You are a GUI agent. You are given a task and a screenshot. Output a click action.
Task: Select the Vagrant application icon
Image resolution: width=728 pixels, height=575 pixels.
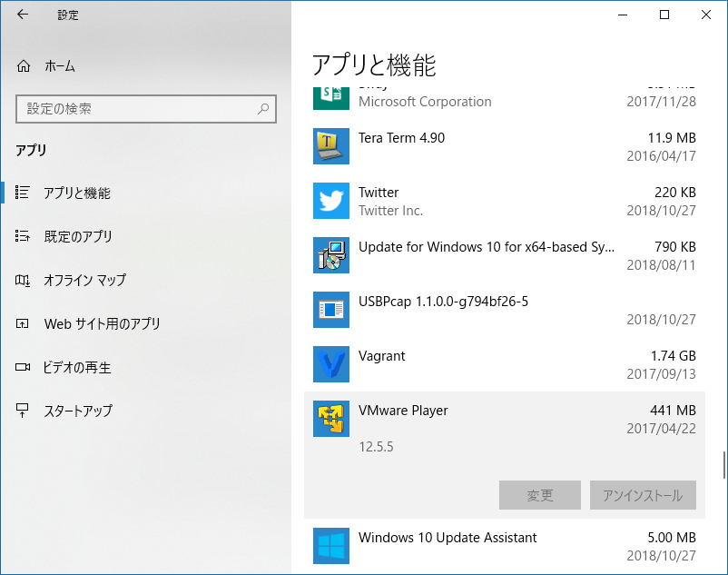click(x=330, y=364)
